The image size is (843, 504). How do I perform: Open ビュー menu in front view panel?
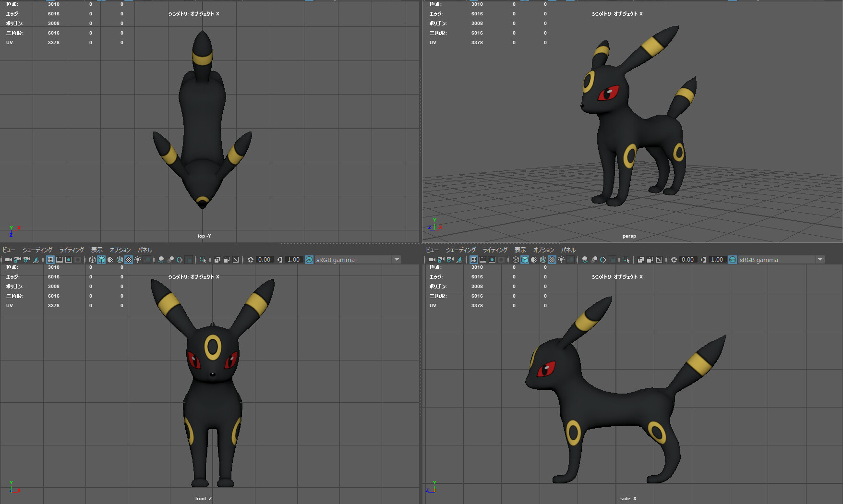(9, 250)
